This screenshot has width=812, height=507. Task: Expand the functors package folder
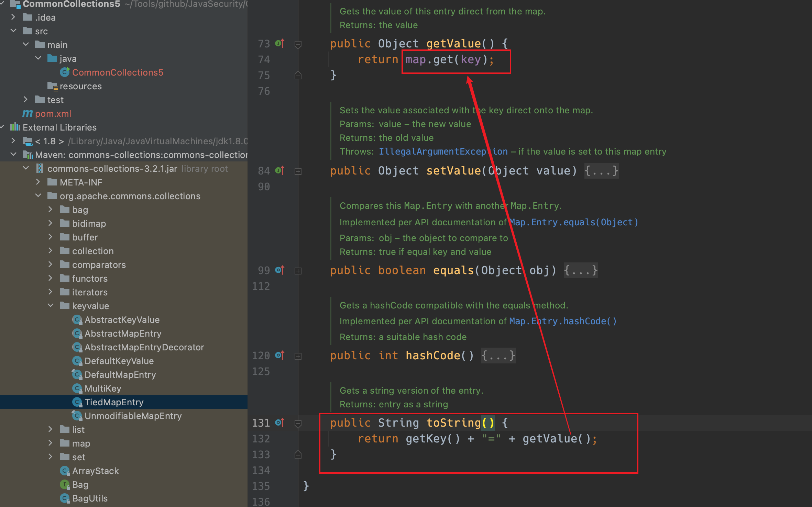[x=51, y=278]
